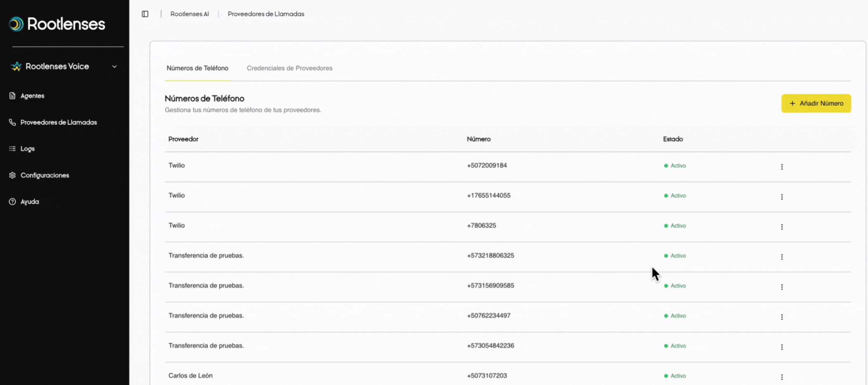Open Configuraciones gear menu item
The image size is (868, 385).
tap(44, 175)
